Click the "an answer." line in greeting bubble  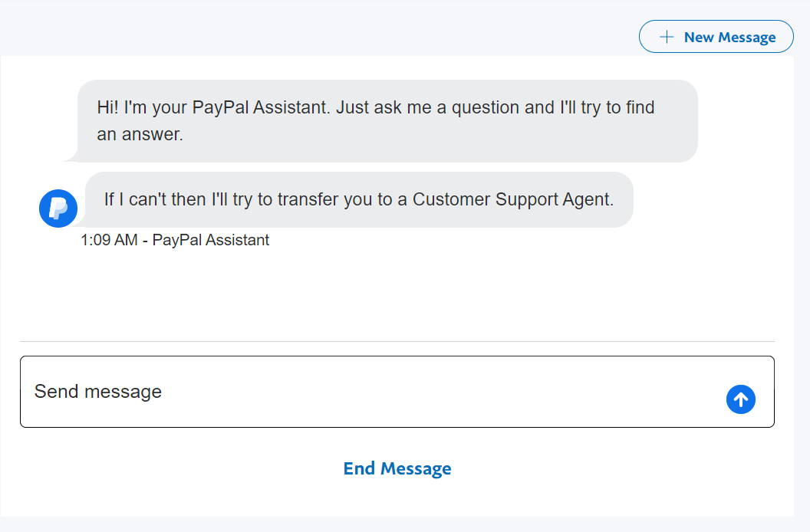tap(140, 134)
